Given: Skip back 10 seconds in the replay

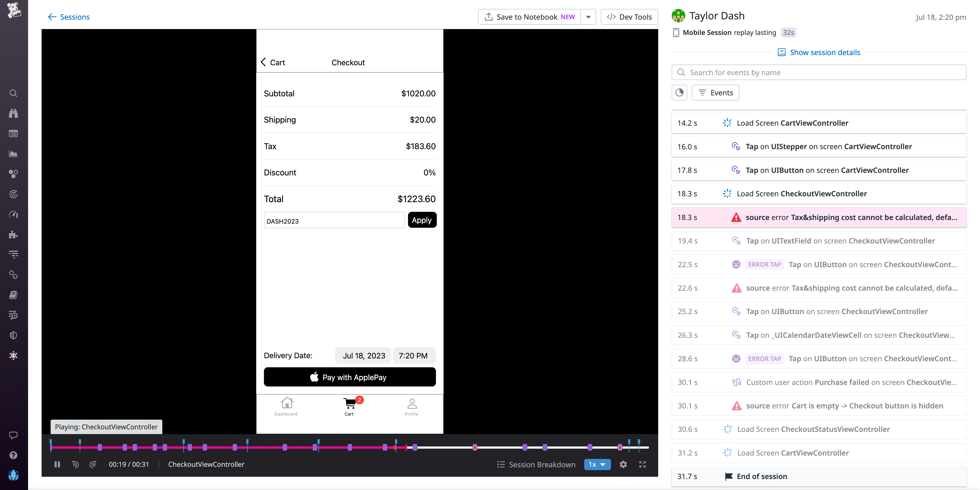Looking at the screenshot, I should point(75,465).
